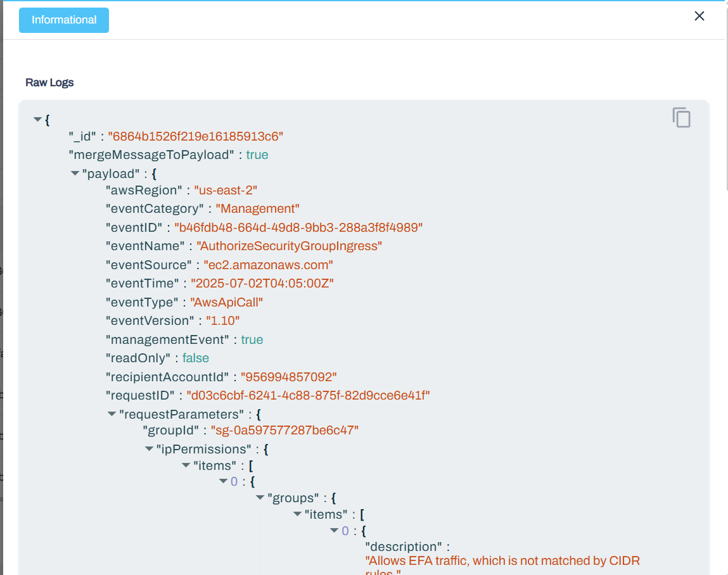
Task: Select recipientAccountId 956994857092 value
Action: pos(289,377)
